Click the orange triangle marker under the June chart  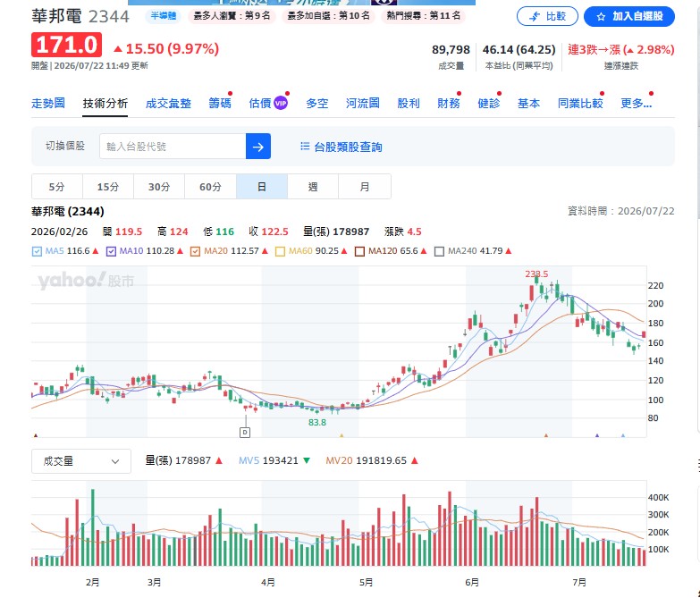(546, 435)
